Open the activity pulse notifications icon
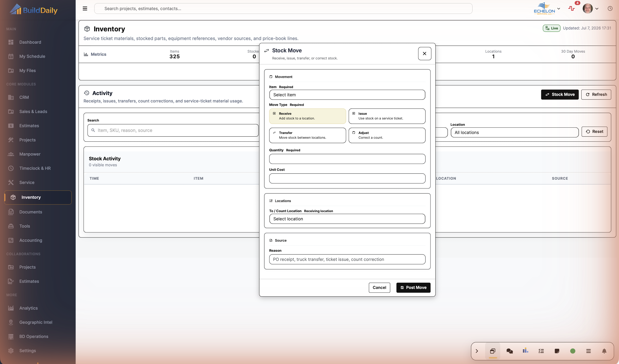 (572, 9)
